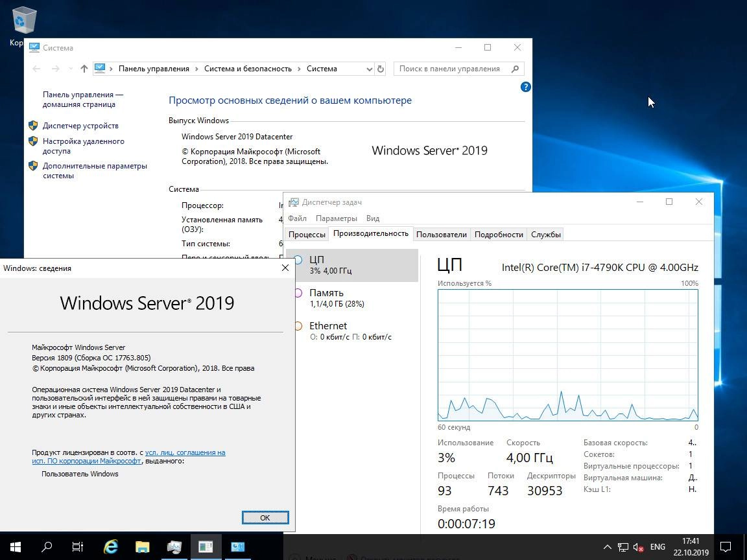Viewport: 747px width, 560px height.
Task: Click the Версия 1809 build text
Action: pos(91,358)
